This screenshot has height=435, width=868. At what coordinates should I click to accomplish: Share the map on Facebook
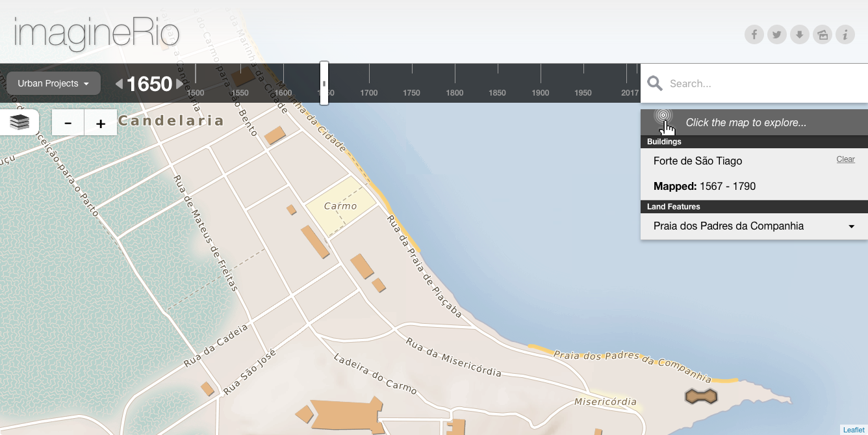coord(754,34)
